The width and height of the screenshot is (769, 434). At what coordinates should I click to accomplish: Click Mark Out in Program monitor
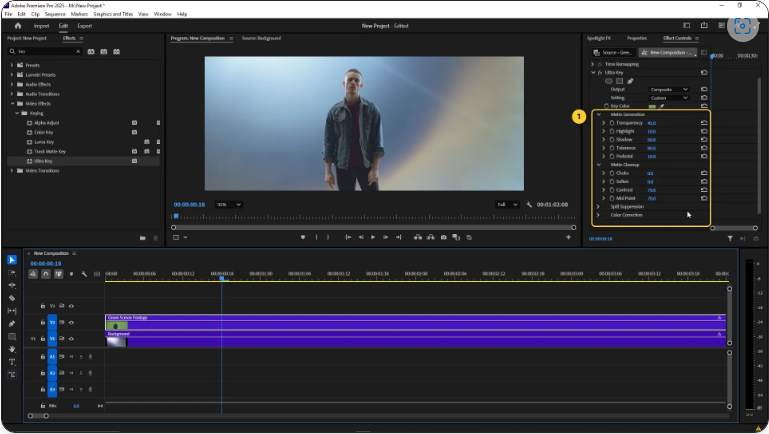click(328, 237)
